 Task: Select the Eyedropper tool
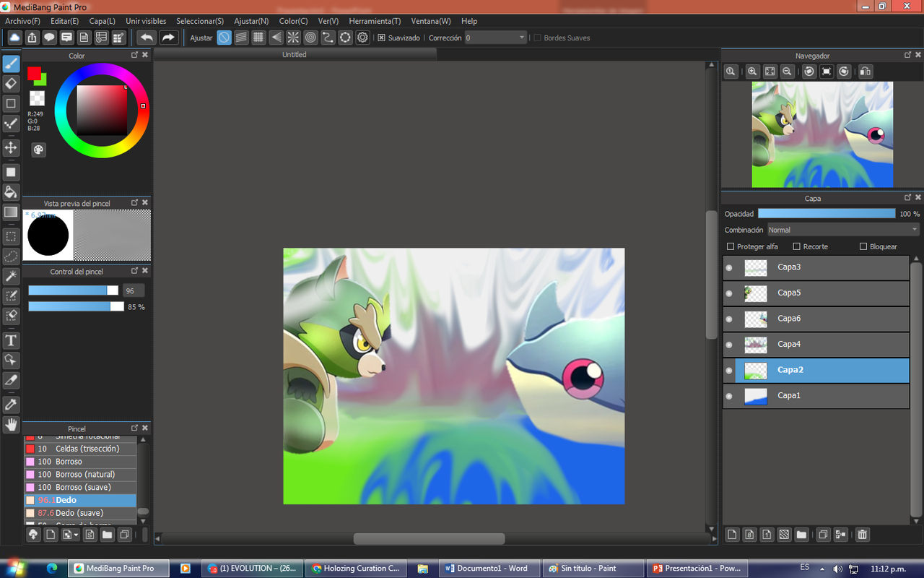point(11,405)
